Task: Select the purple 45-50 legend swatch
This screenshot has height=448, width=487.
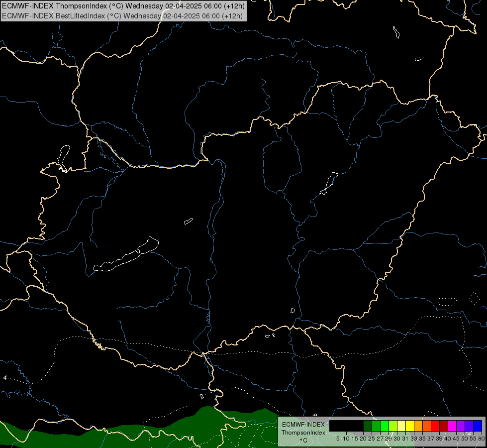Action: click(x=461, y=426)
